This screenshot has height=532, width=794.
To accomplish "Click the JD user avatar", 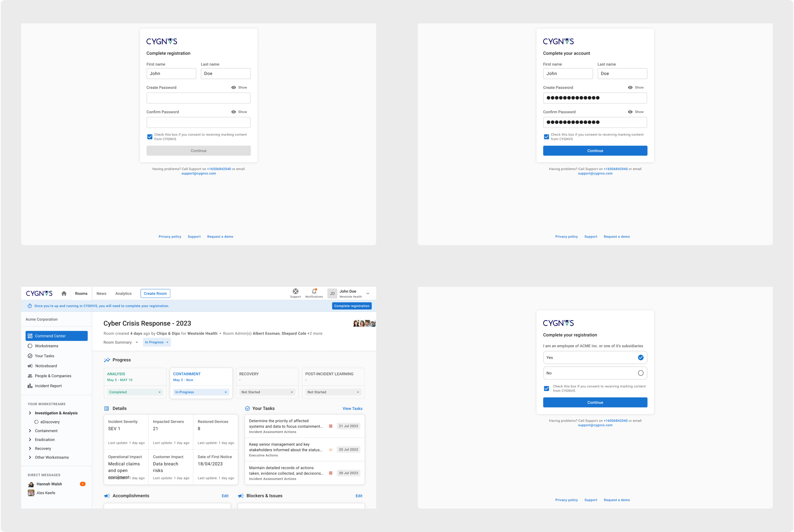I will pyautogui.click(x=332, y=294).
